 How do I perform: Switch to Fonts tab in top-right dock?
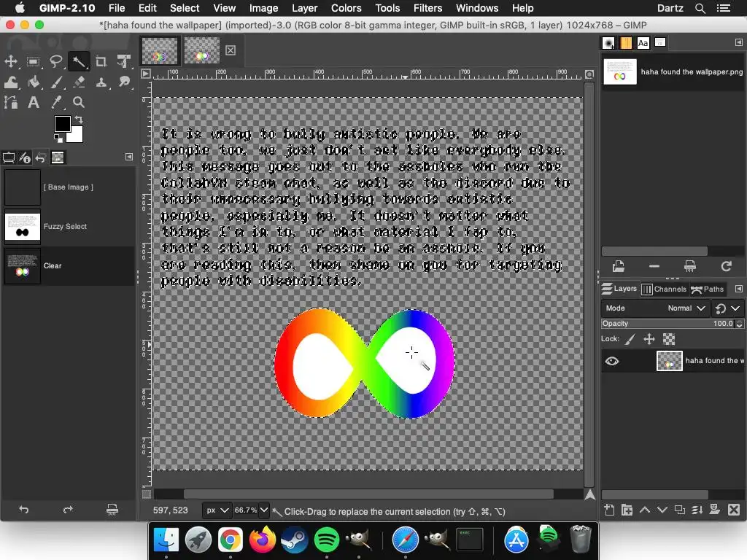tap(643, 43)
